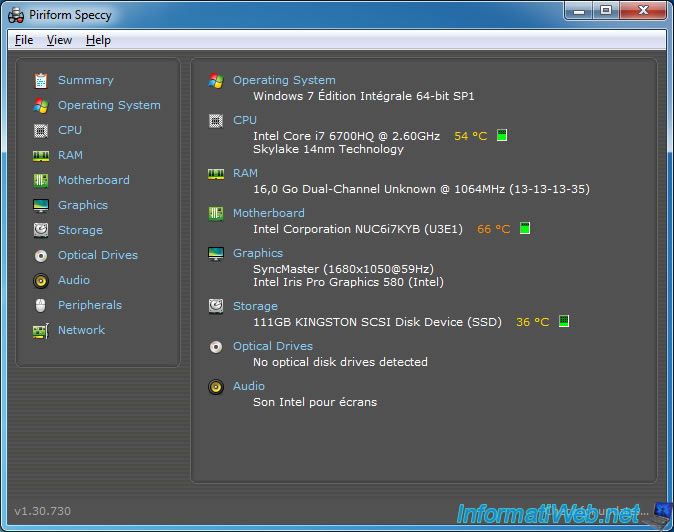This screenshot has width=674, height=532.
Task: Open the Audio section in sidebar
Action: tap(74, 280)
